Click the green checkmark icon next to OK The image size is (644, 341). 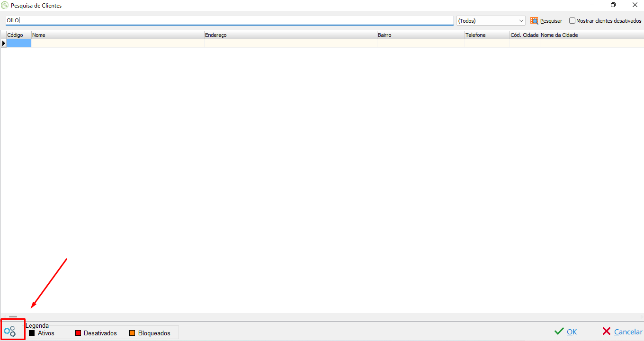559,332
